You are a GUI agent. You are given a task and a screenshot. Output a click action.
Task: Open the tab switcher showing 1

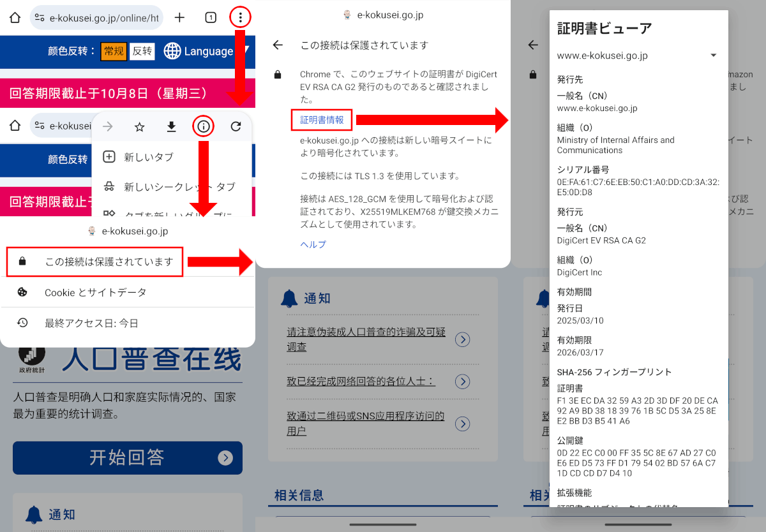[210, 18]
